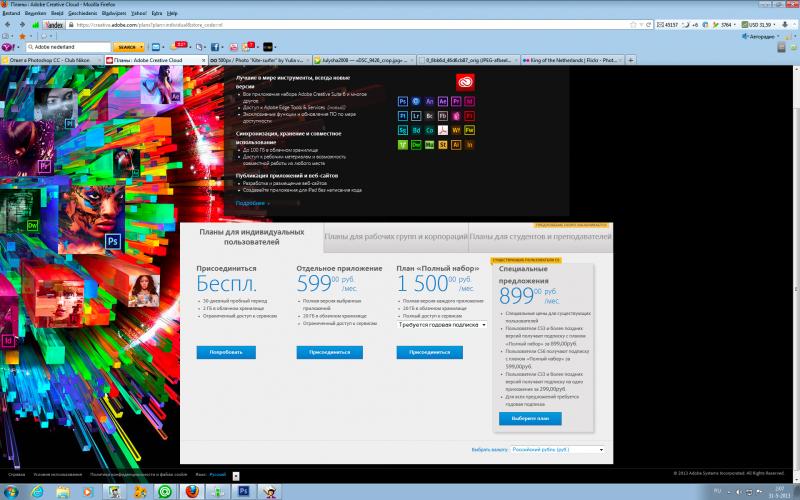The width and height of the screenshot is (800, 500).
Task: Open the currency selector Российский рубль dropdown
Action: point(558,449)
